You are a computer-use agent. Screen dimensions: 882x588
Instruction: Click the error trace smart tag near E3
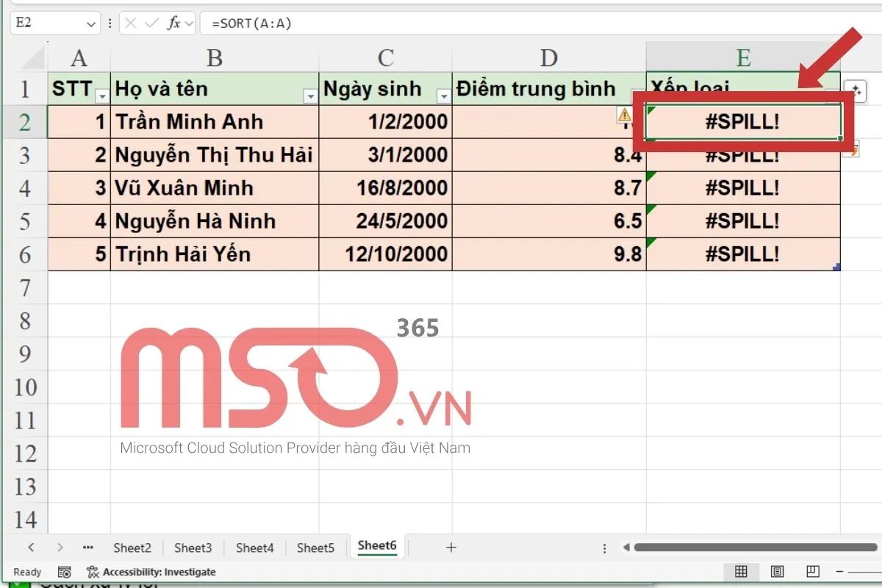[x=852, y=149]
